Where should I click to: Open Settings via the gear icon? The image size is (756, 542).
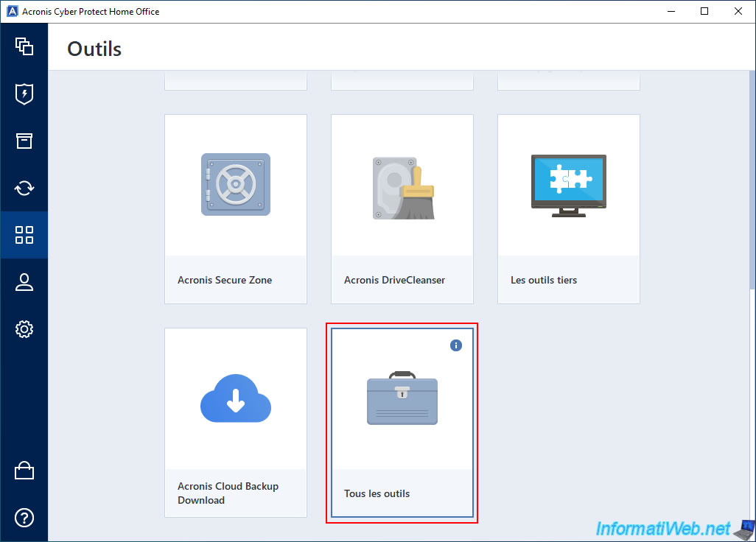click(24, 329)
